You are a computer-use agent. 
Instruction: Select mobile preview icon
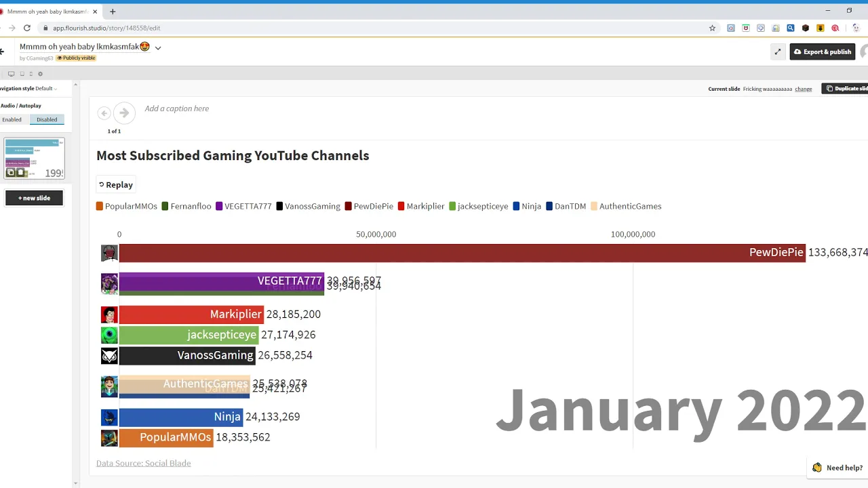point(31,74)
